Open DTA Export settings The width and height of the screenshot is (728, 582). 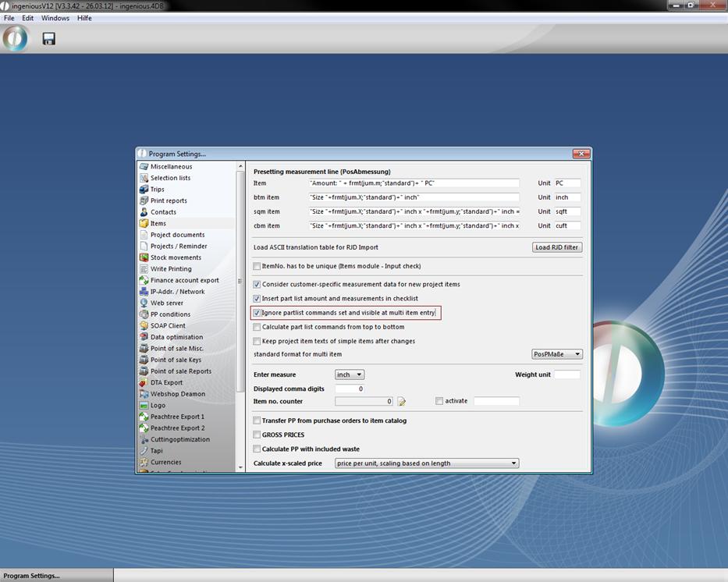coord(166,382)
